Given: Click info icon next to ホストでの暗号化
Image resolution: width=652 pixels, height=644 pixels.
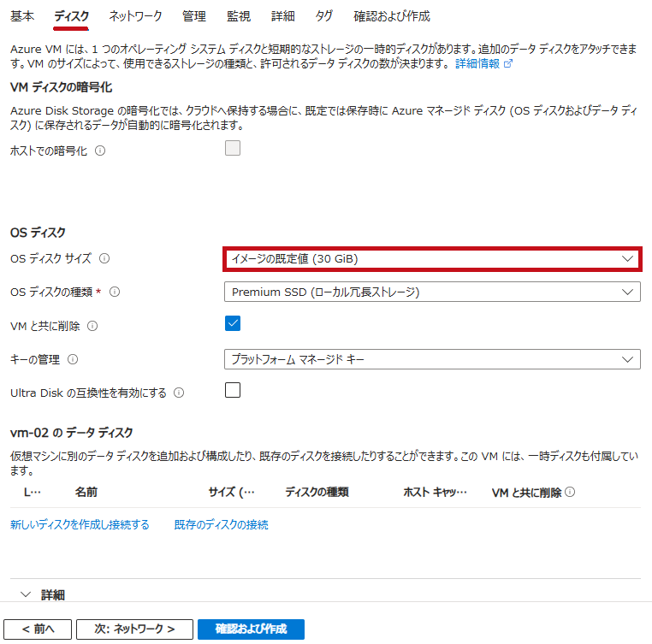Looking at the screenshot, I should point(100,151).
